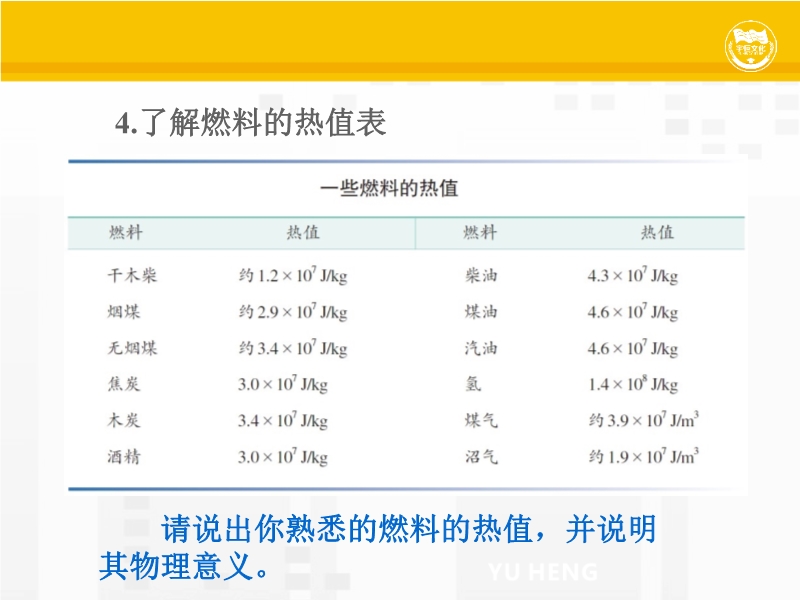Click the 酒精 fuel label
800x600 pixels.
(124, 457)
